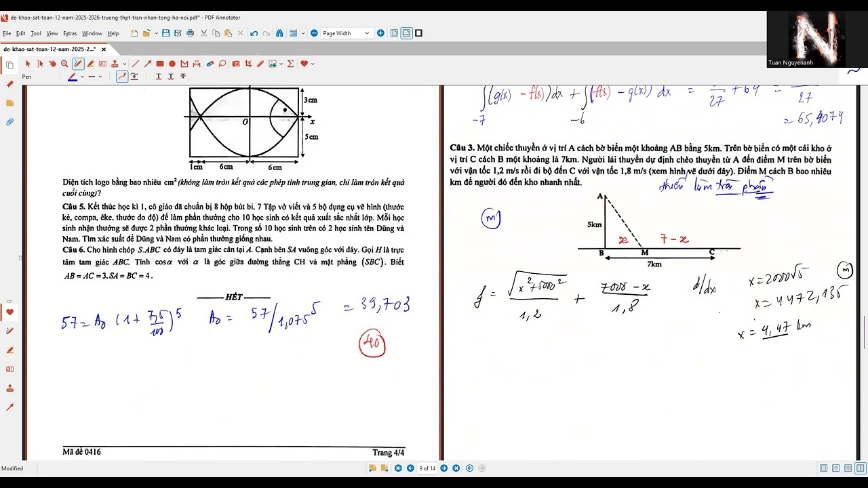The height and width of the screenshot is (488, 868).
Task: Select the Polygon shape tool
Action: pyautogui.click(x=184, y=64)
